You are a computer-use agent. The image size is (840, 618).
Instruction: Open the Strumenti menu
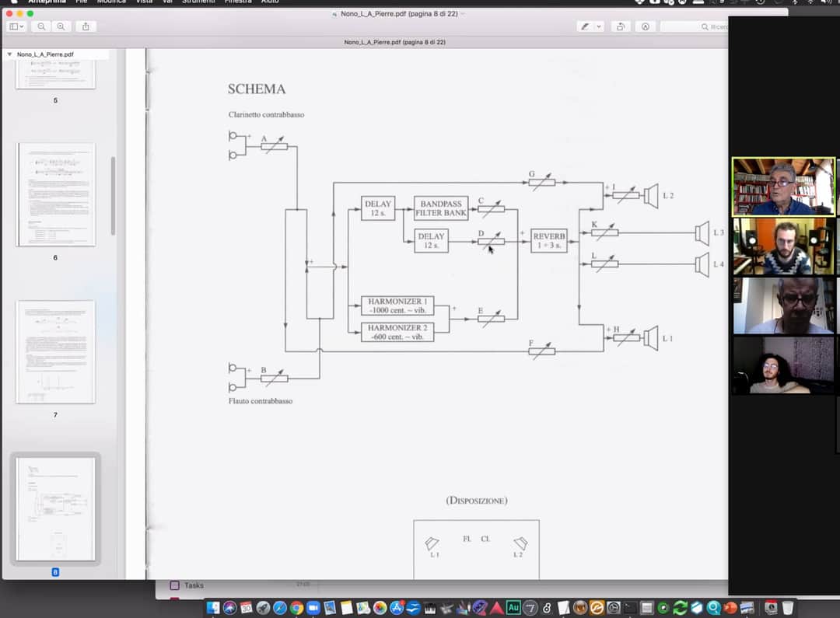pos(198,2)
